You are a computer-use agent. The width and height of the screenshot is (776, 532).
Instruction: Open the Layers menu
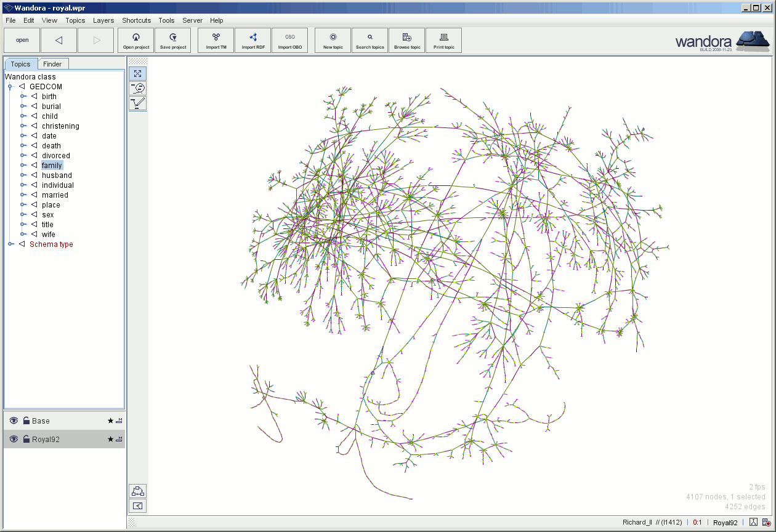tap(103, 20)
